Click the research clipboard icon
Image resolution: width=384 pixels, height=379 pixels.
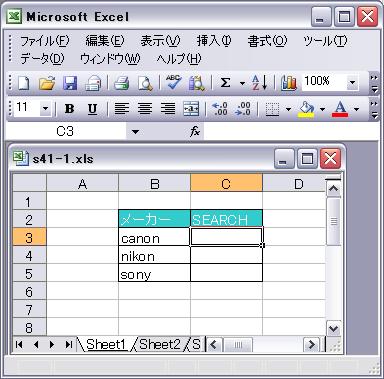[197, 83]
